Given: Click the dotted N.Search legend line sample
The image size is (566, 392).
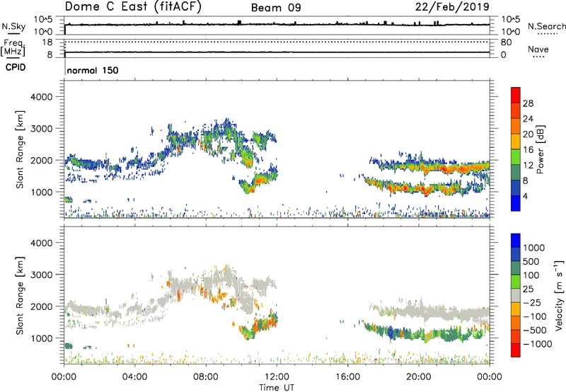Looking at the screenshot, I should click(x=547, y=34).
